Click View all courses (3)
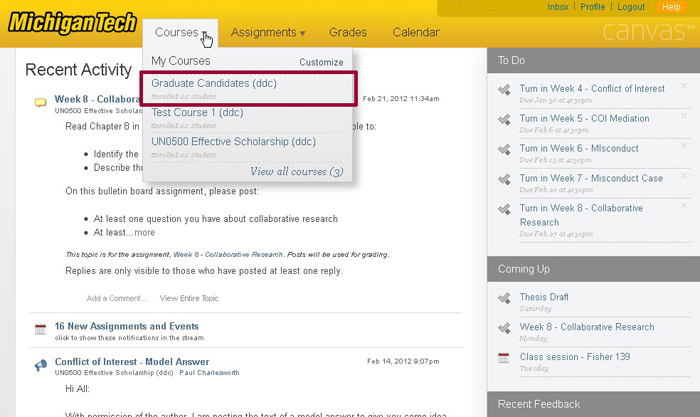700x417 pixels. coord(296,171)
